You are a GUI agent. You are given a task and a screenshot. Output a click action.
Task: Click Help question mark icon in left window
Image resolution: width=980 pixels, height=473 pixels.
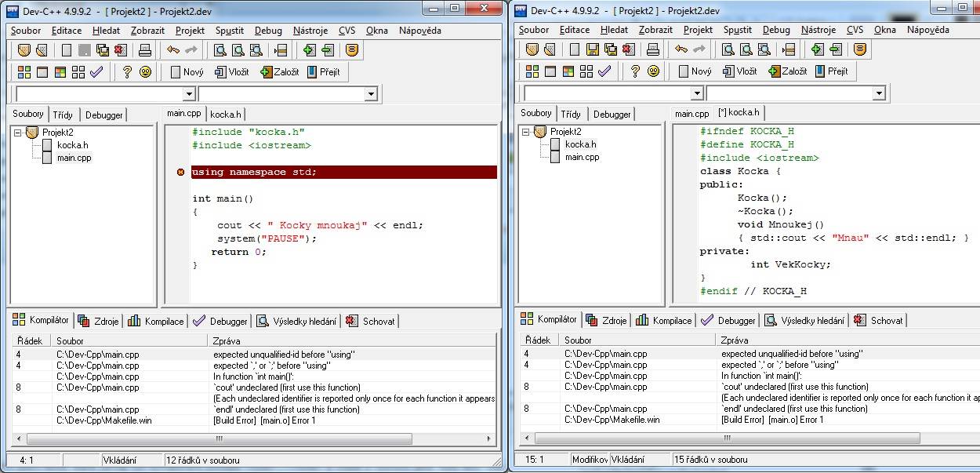(126, 72)
